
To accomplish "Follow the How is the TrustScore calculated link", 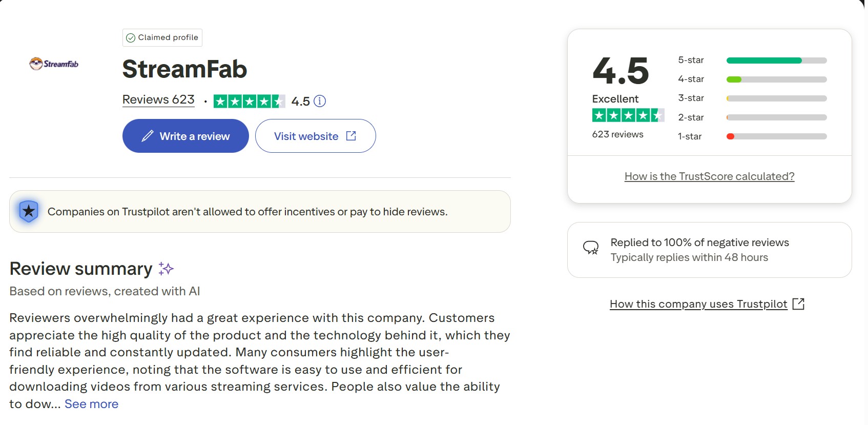I will click(x=709, y=176).
